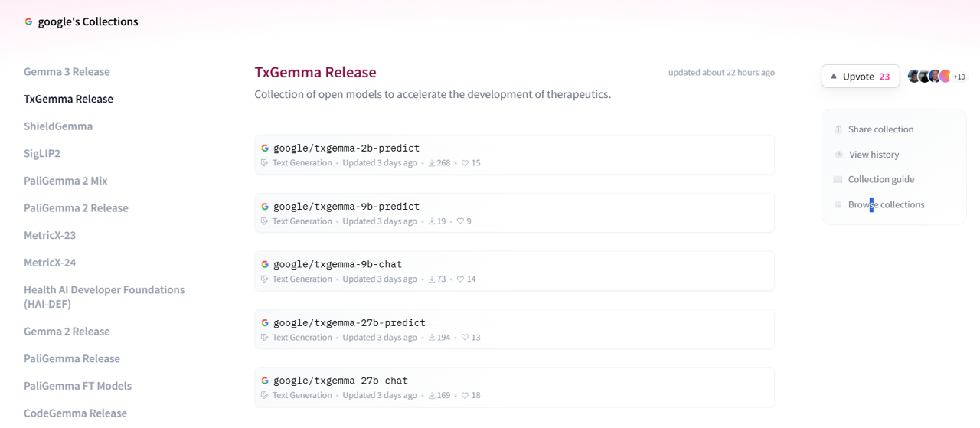
Task: Open PaliGemma 2 Release collection
Action: tap(76, 208)
